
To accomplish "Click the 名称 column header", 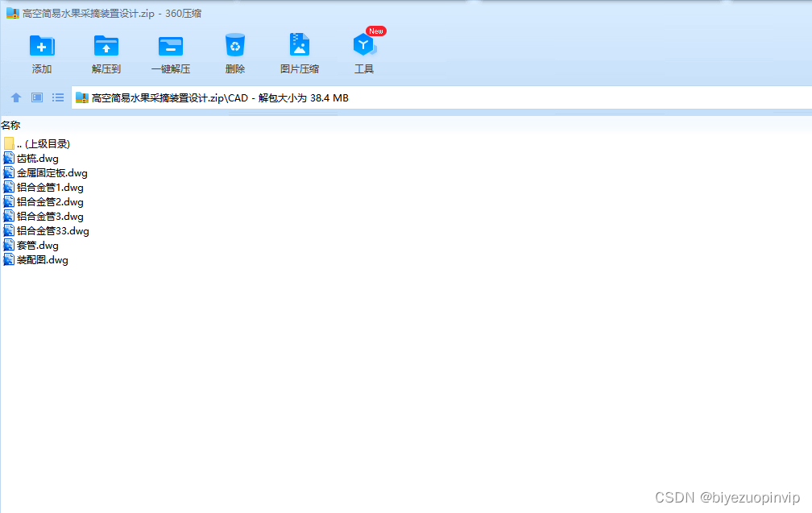I will click(10, 126).
